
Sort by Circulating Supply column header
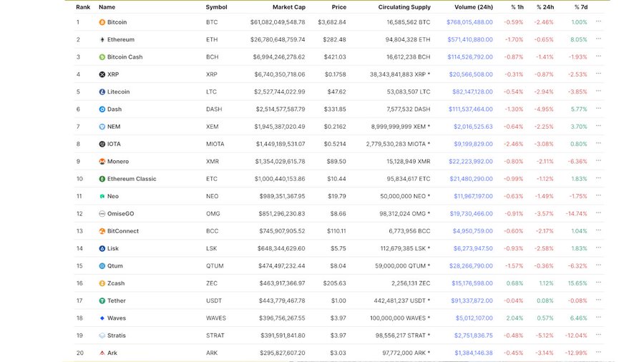click(404, 7)
